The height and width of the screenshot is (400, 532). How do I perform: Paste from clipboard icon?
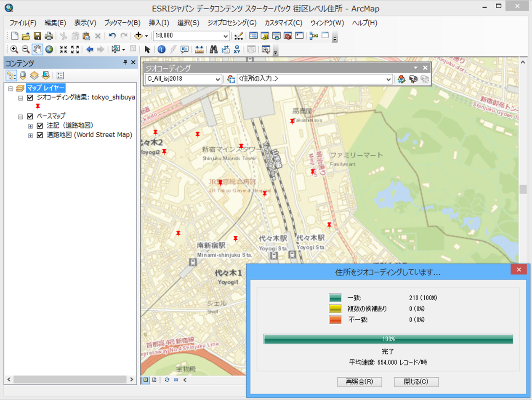click(86, 36)
